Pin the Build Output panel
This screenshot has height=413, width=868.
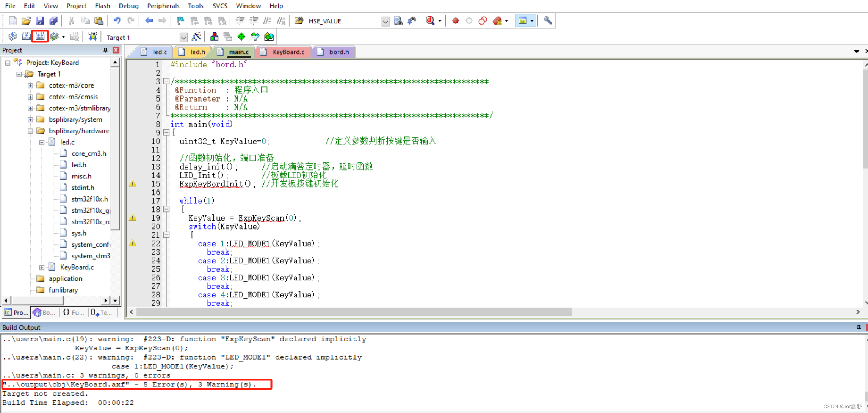(859, 327)
